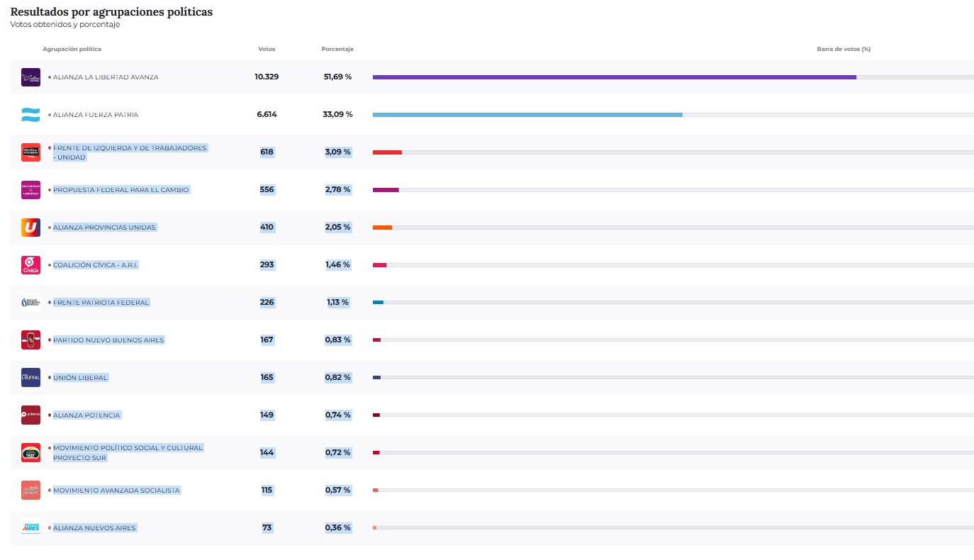Click the Alianza Nuevos Aires logo
974x560 pixels.
pyautogui.click(x=30, y=528)
